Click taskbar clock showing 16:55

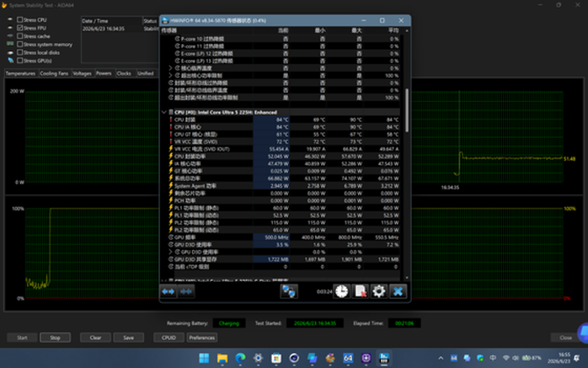click(x=559, y=357)
